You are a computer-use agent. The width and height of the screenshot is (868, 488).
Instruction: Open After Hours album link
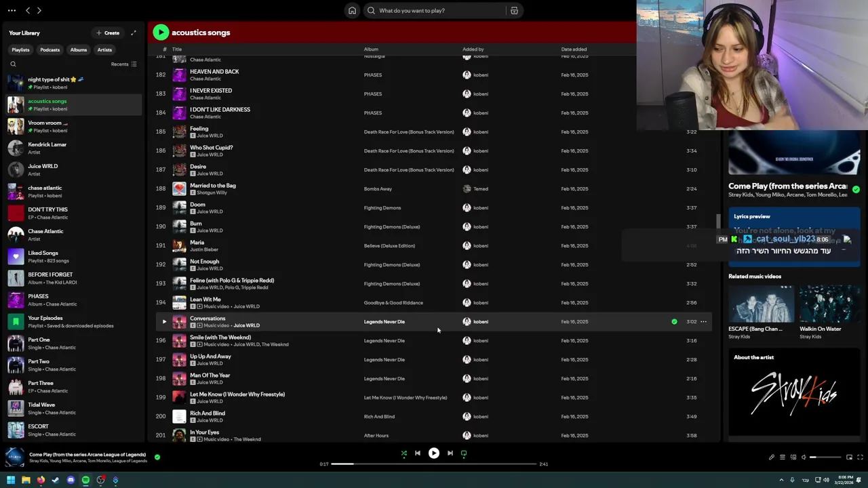point(376,436)
